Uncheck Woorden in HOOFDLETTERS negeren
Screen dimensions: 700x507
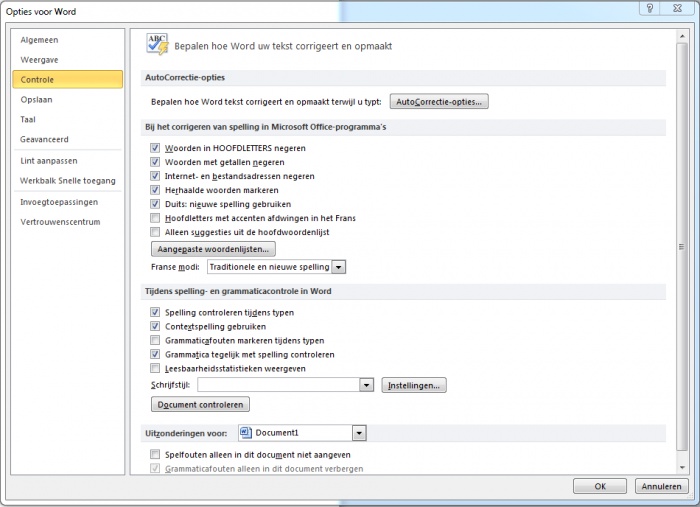155,148
